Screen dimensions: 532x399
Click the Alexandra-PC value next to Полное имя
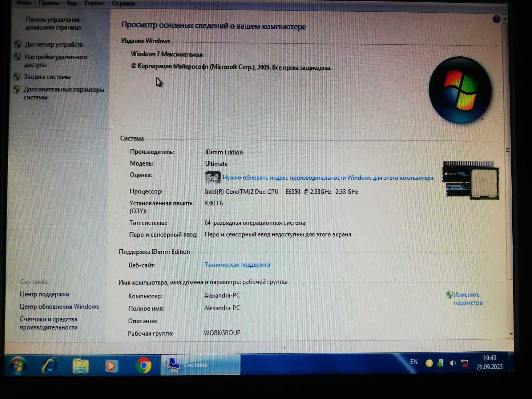pos(222,308)
